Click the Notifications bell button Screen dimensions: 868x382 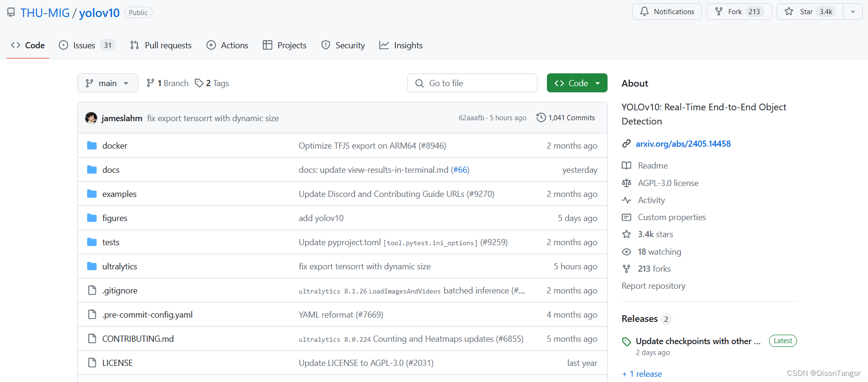(x=667, y=11)
